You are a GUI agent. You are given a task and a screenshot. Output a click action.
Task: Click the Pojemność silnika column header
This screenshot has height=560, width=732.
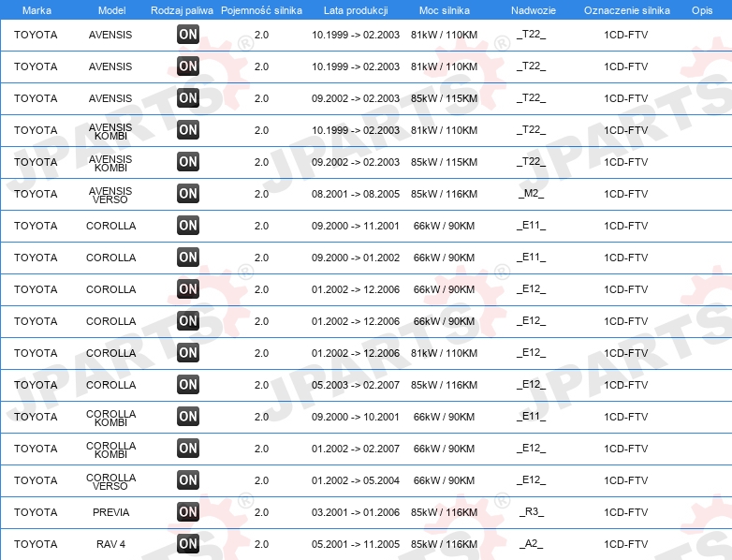point(261,10)
